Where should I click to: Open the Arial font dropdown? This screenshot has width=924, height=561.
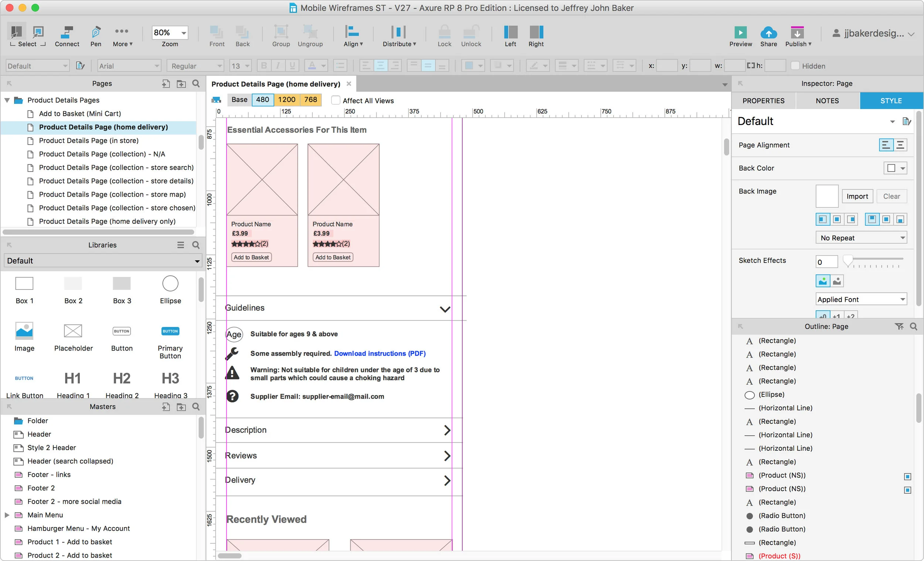129,66
